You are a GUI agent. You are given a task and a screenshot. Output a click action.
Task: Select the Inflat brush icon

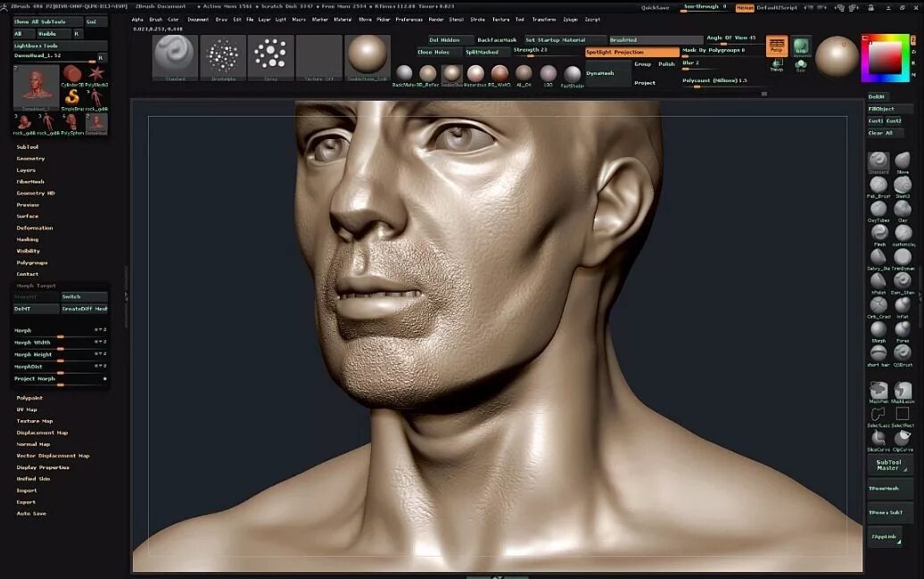[903, 305]
